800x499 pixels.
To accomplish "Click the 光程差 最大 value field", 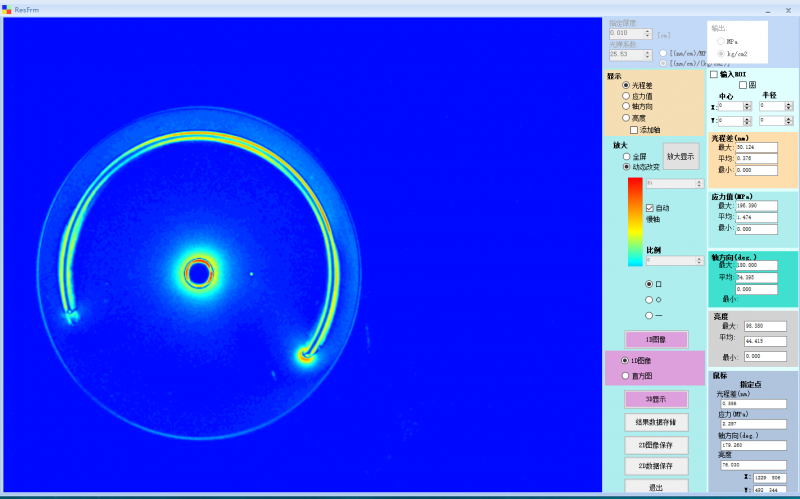I will [756, 147].
